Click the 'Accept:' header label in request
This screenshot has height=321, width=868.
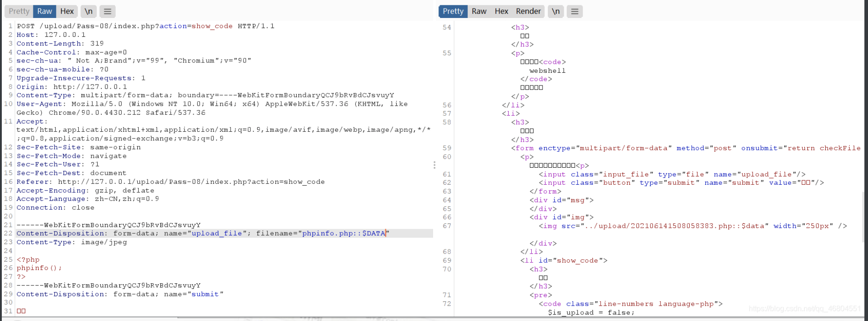(32, 121)
